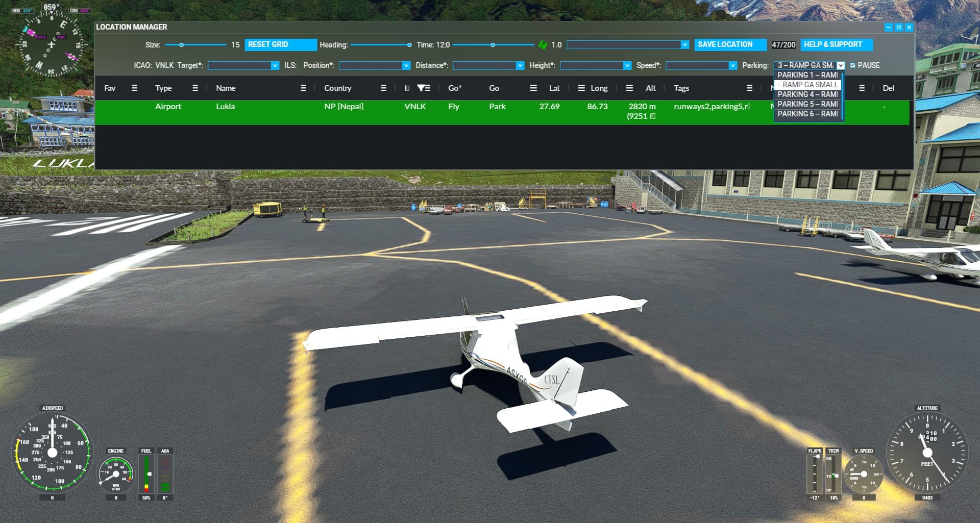Open the menu icon left of Del column
Image resolution: width=980 pixels, height=523 pixels.
pos(862,88)
